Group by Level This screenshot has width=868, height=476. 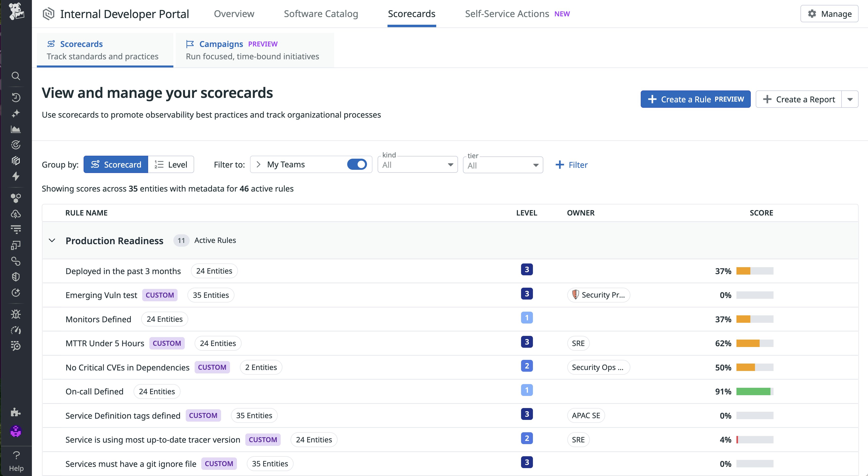tap(171, 164)
